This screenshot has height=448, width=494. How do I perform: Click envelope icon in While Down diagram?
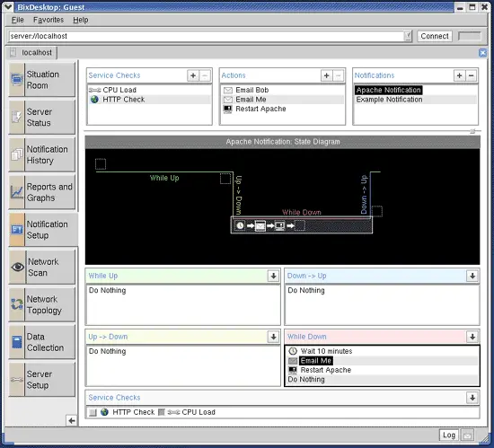[x=260, y=225]
